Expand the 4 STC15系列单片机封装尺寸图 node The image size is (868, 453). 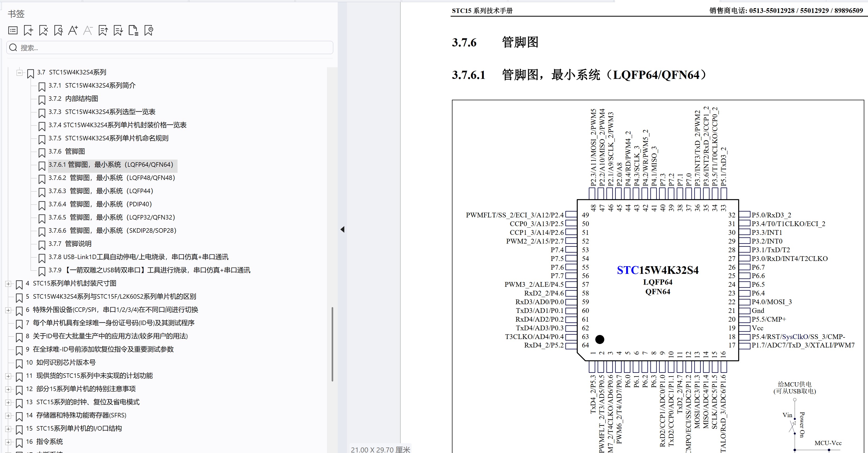pos(8,284)
